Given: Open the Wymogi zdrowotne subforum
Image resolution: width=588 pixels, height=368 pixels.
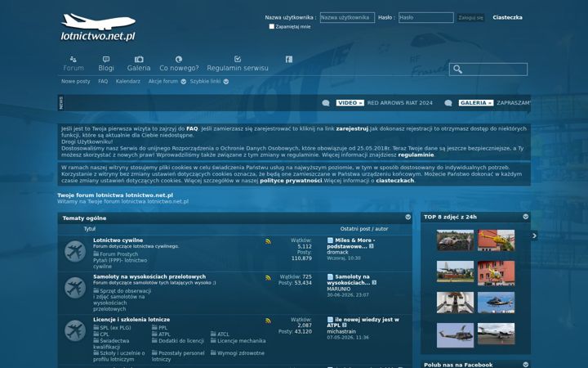Looking at the screenshot, I should pyautogui.click(x=241, y=353).
